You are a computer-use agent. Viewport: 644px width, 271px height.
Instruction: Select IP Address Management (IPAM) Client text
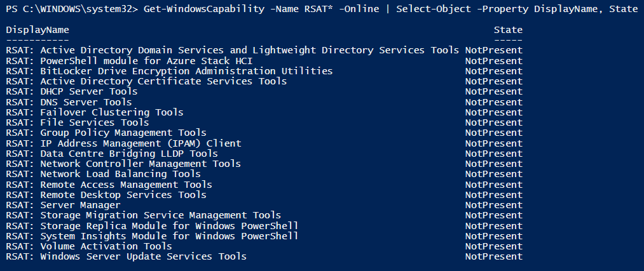coord(141,143)
